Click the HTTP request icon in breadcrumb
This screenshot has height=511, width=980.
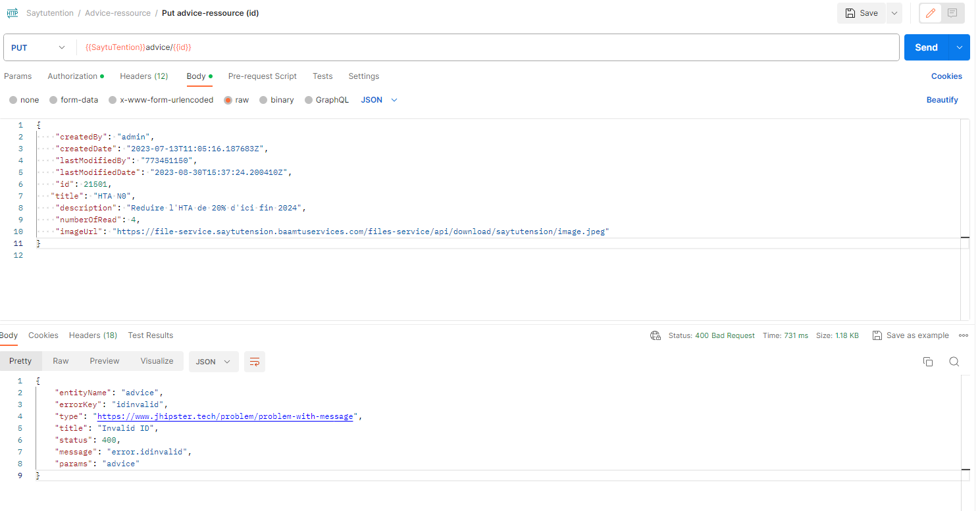point(12,13)
